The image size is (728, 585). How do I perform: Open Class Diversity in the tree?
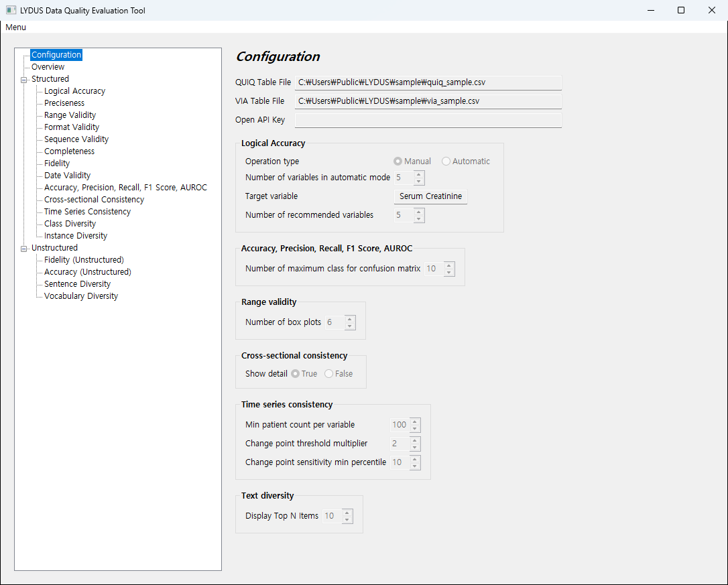[x=70, y=224]
